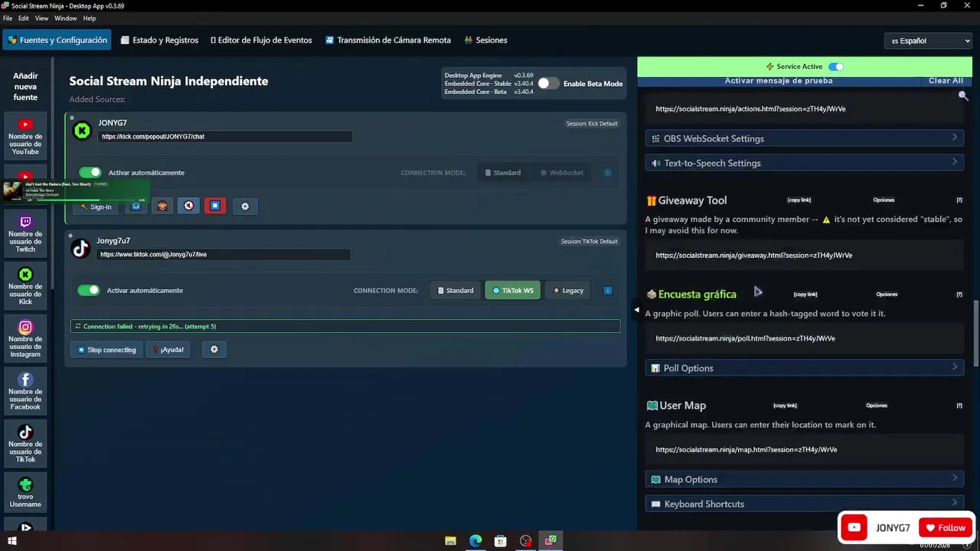Expand OBS WebSocket Settings
Viewport: 980px width, 551px height.
click(804, 139)
